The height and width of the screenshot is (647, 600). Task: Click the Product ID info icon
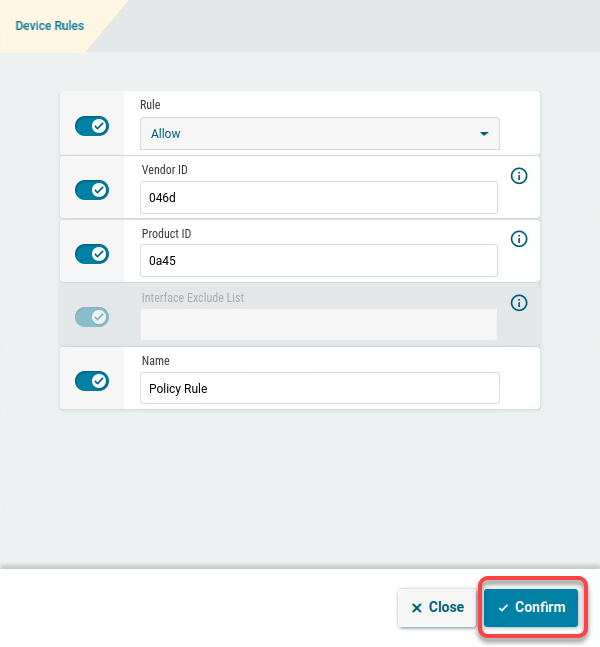pyautogui.click(x=519, y=239)
